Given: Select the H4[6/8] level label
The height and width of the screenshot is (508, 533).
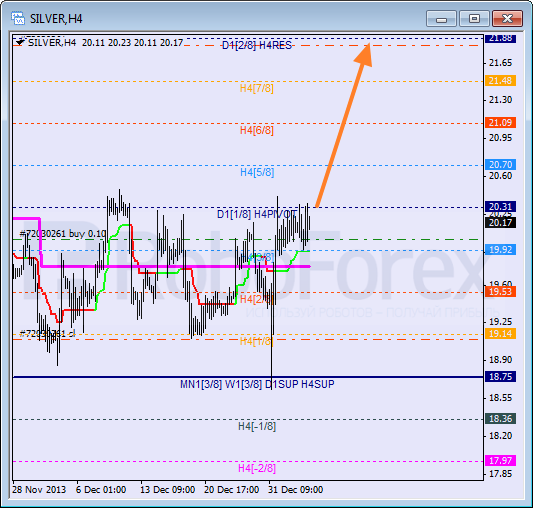Looking at the screenshot, I should point(257,130).
